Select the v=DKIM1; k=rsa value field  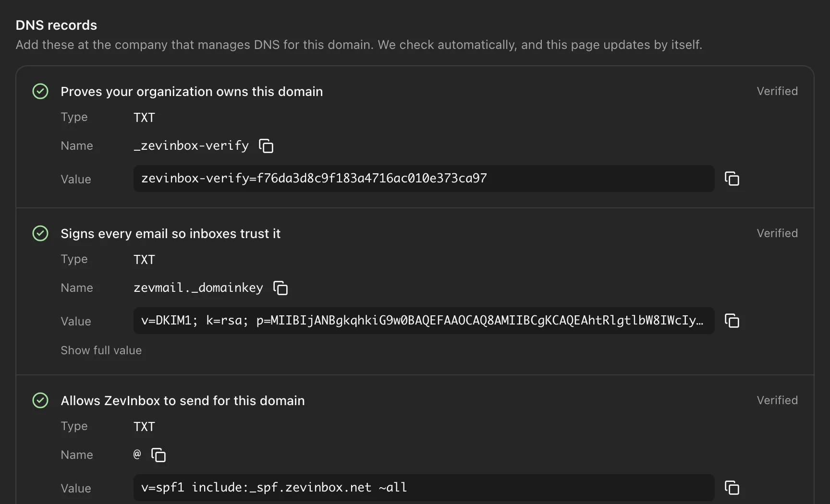tap(424, 321)
